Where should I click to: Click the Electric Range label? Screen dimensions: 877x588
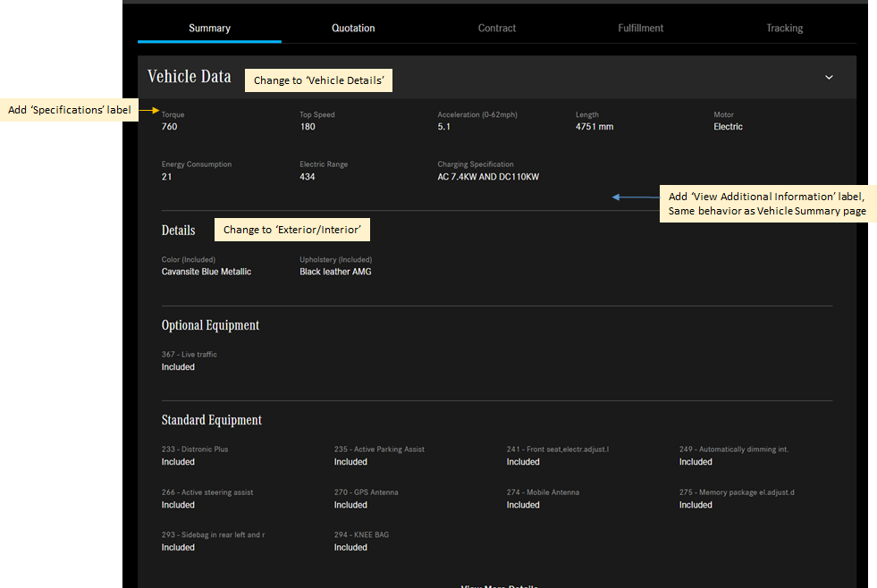coord(324,164)
